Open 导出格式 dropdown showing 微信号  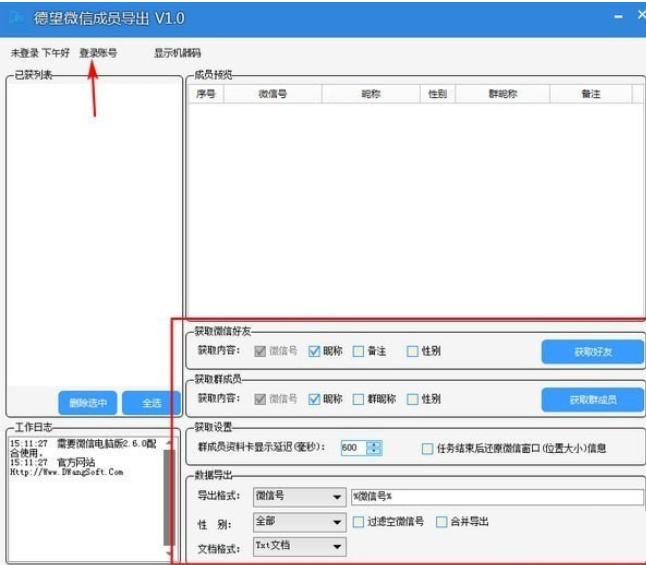[x=300, y=497]
